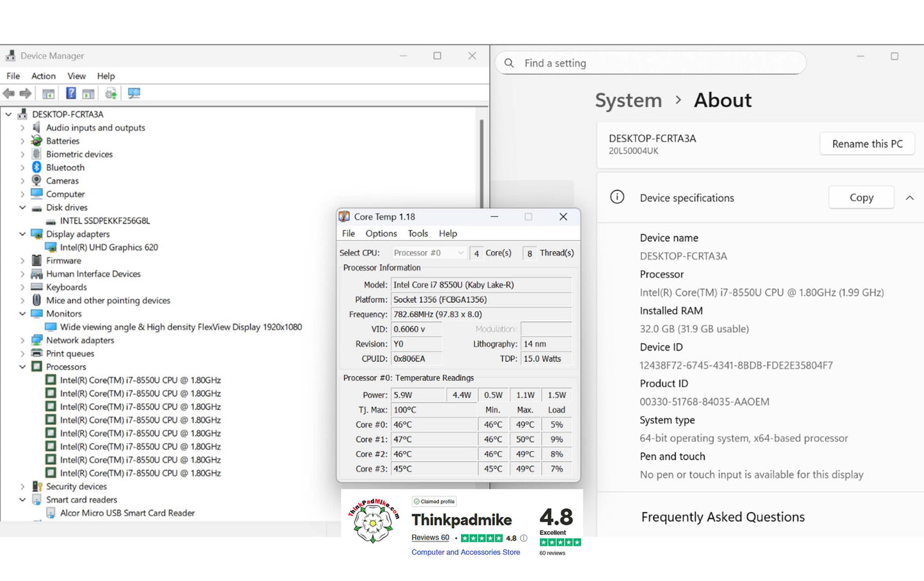
Task: Click the Frequently Asked Questions heading
Action: click(x=723, y=517)
